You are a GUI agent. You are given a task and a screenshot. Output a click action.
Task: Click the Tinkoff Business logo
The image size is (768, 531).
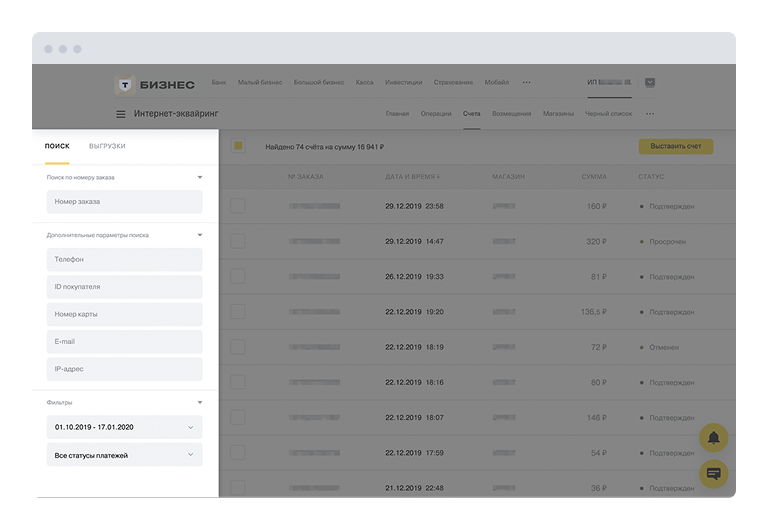(155, 84)
